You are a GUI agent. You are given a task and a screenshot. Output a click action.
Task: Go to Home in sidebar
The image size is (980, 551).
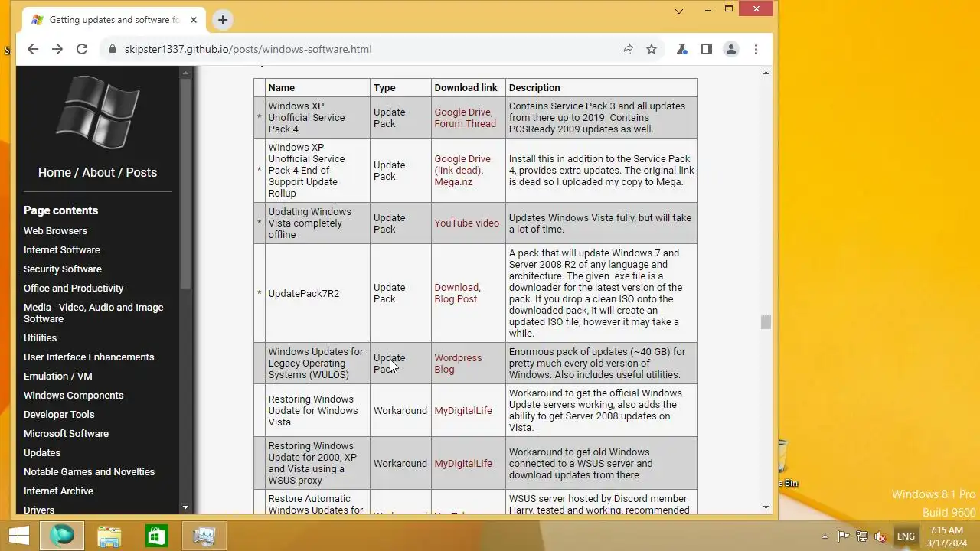point(54,172)
